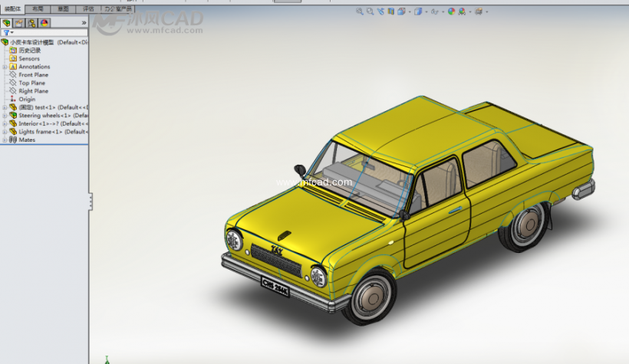Click the Zoom to Fit icon
The width and height of the screenshot is (629, 364).
click(360, 11)
